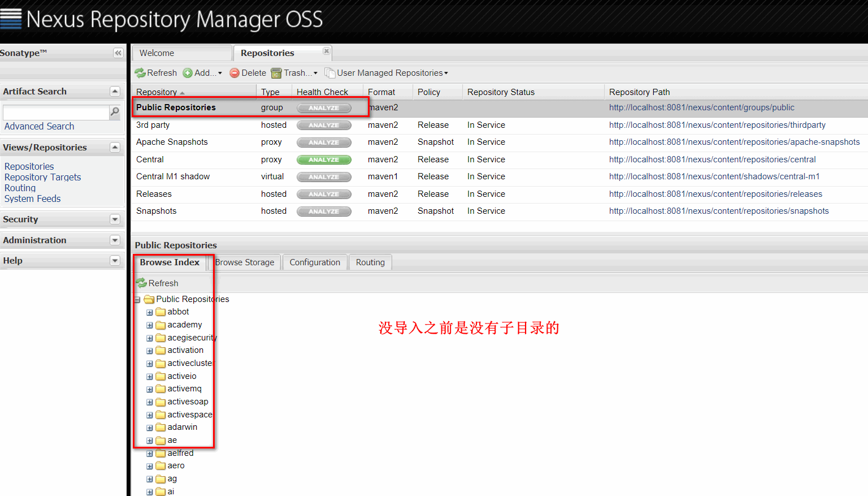Click the Delete repository button
The height and width of the screenshot is (496, 868).
pyautogui.click(x=248, y=73)
